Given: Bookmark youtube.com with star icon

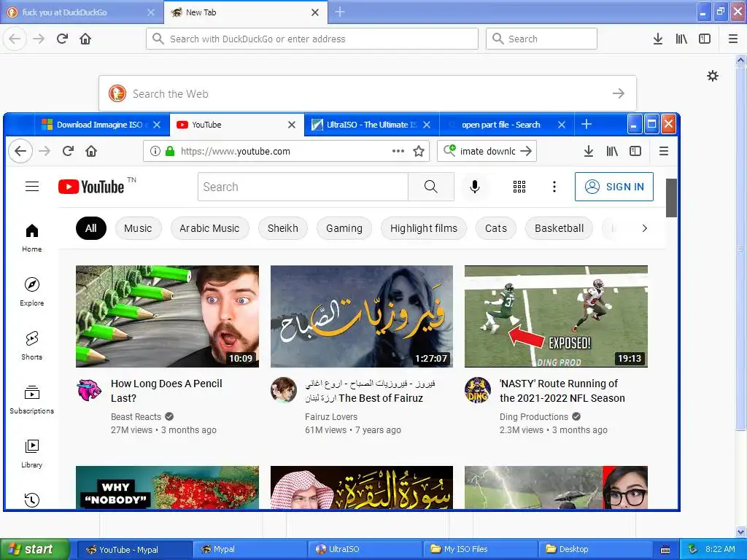Looking at the screenshot, I should click(x=419, y=152).
